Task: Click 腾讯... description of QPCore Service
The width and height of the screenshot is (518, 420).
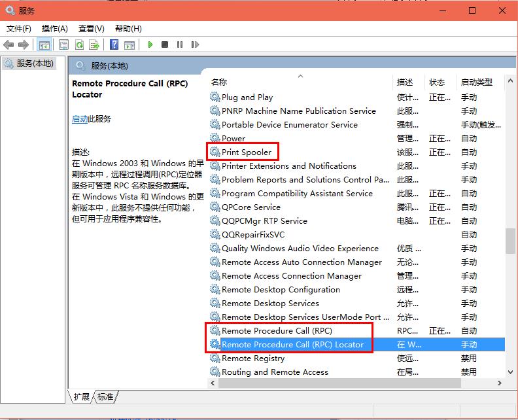Action: click(x=407, y=207)
